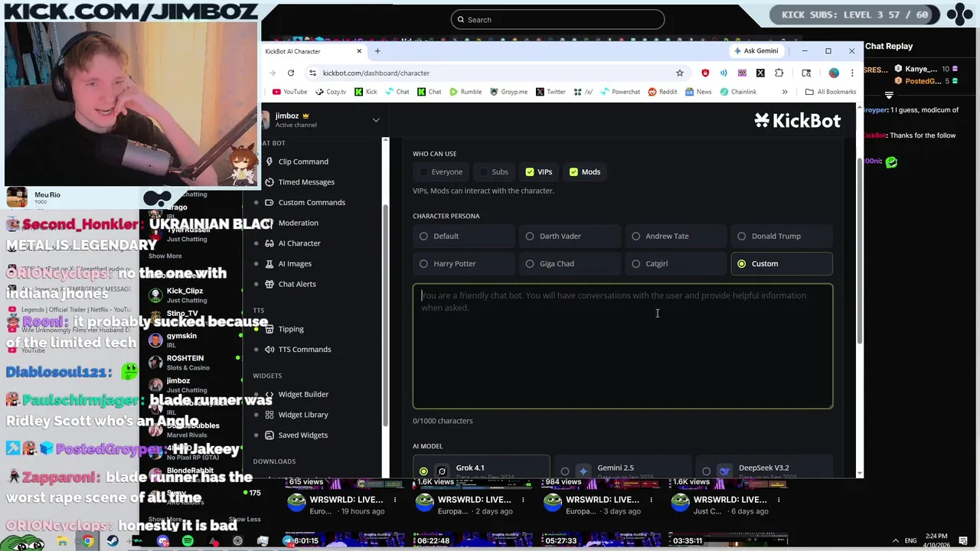Choose the Grok 4.1 AI model
The width and height of the screenshot is (980, 551).
click(x=481, y=468)
